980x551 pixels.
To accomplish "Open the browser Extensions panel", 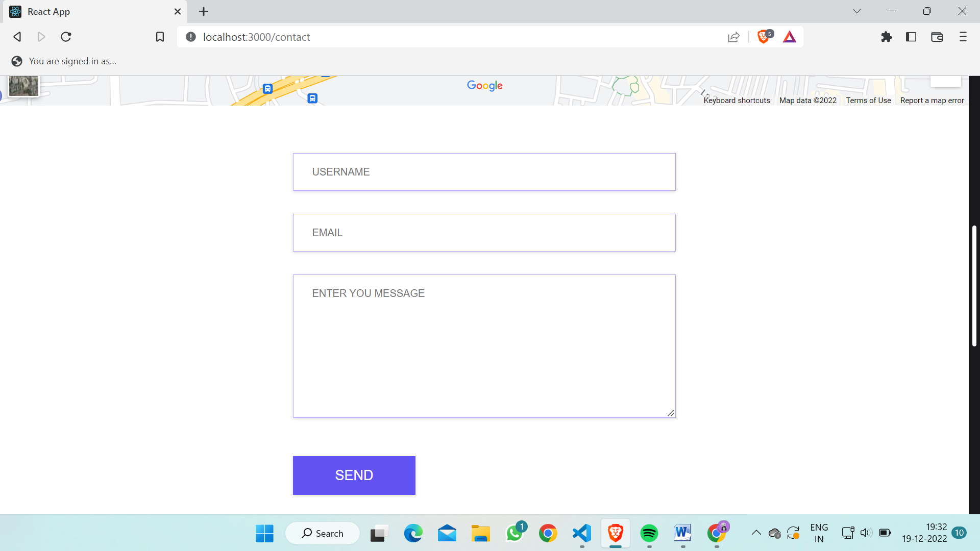I will click(x=887, y=37).
